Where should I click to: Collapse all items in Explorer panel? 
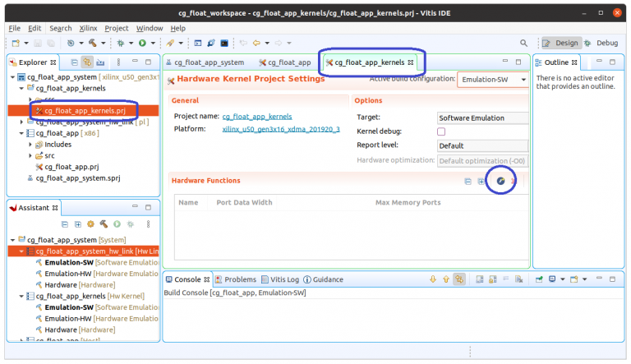tap(74, 62)
